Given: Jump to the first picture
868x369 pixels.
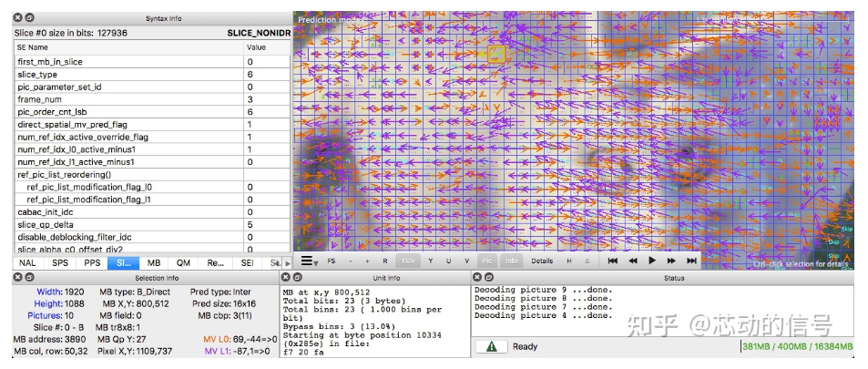Looking at the screenshot, I should click(x=613, y=261).
